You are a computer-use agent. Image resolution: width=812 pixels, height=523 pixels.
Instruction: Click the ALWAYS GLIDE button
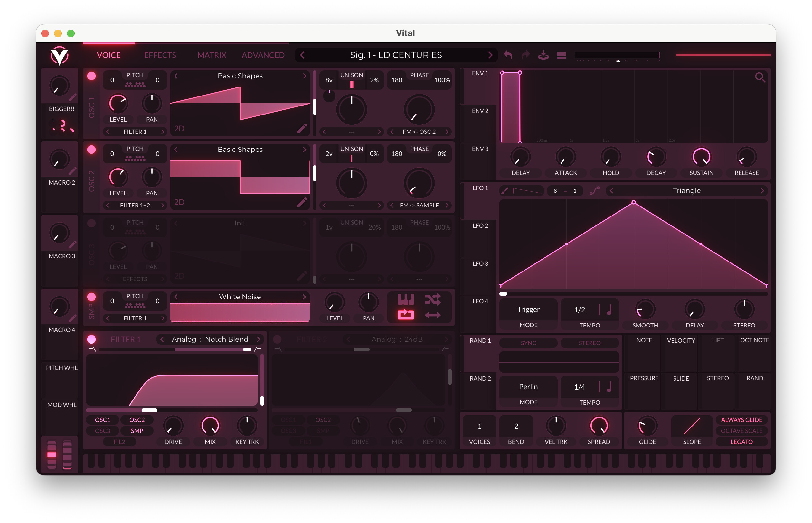[x=741, y=420]
